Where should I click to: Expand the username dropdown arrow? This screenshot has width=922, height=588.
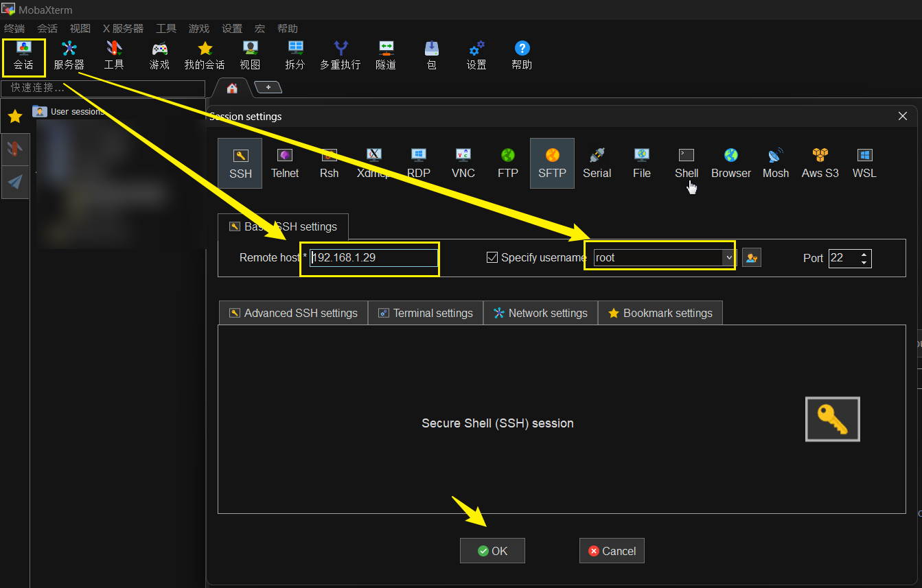tap(728, 258)
